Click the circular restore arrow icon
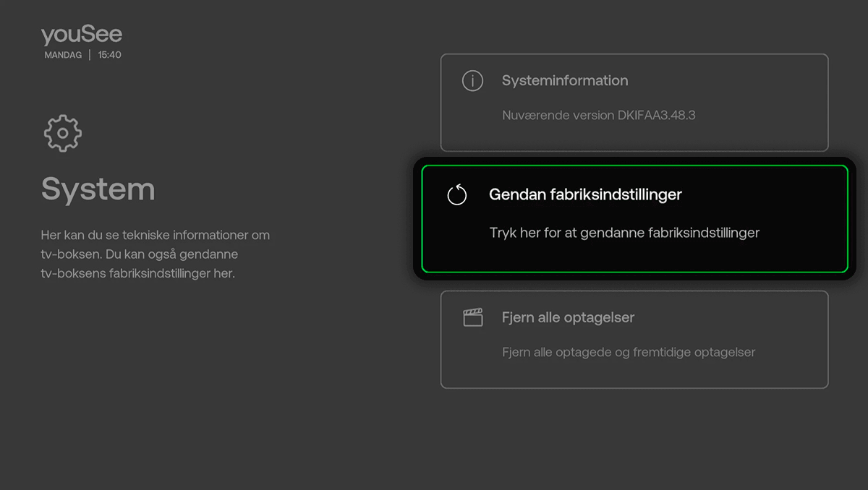The height and width of the screenshot is (490, 868). coord(457,194)
